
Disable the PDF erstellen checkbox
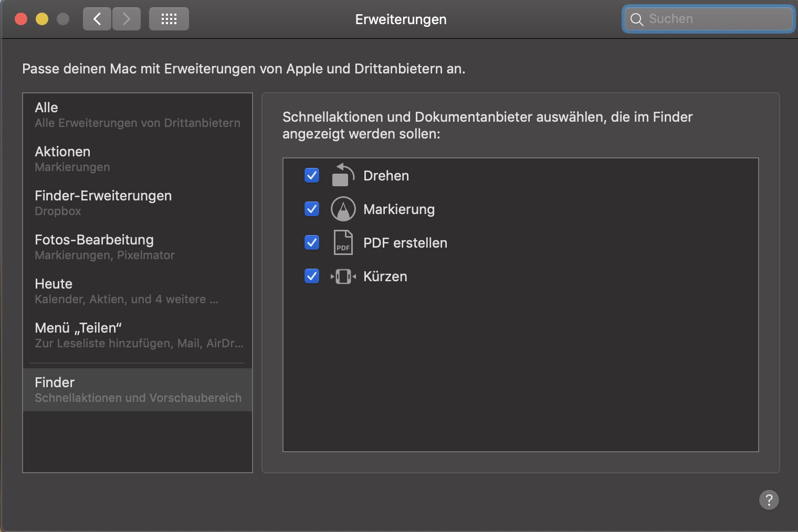(312, 242)
